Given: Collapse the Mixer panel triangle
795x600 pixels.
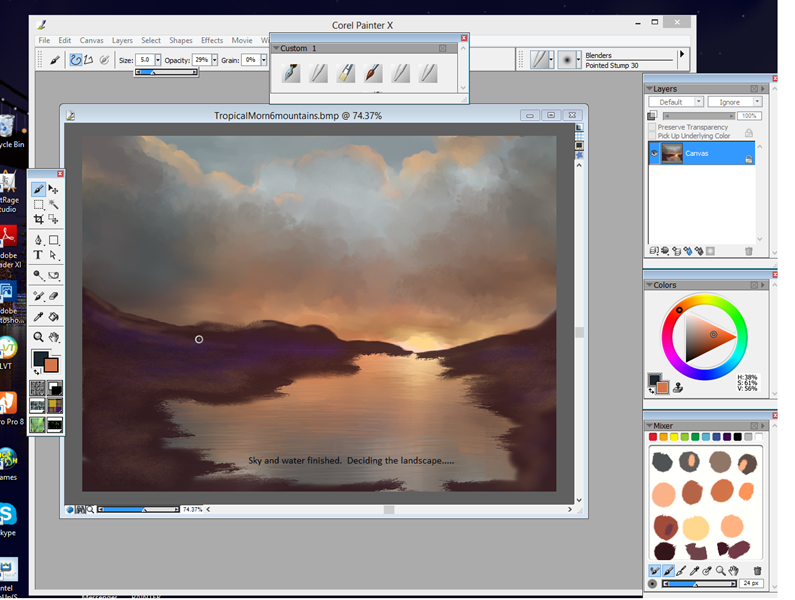Looking at the screenshot, I should pos(649,426).
